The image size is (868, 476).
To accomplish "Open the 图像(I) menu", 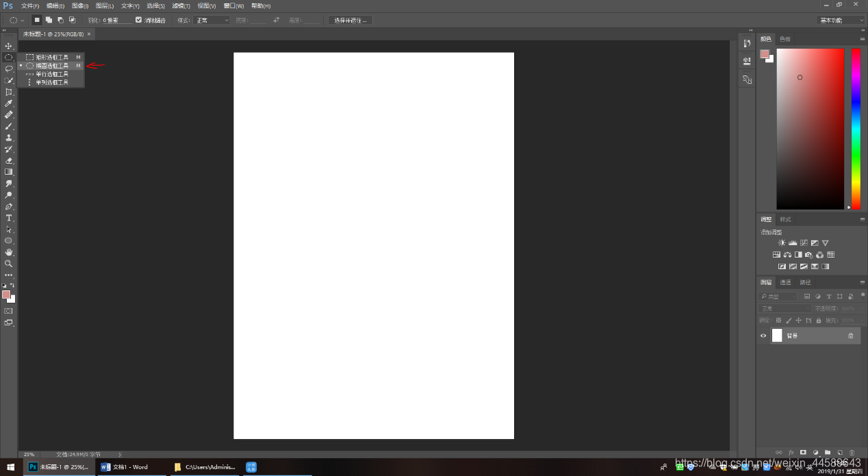I will 80,5.
